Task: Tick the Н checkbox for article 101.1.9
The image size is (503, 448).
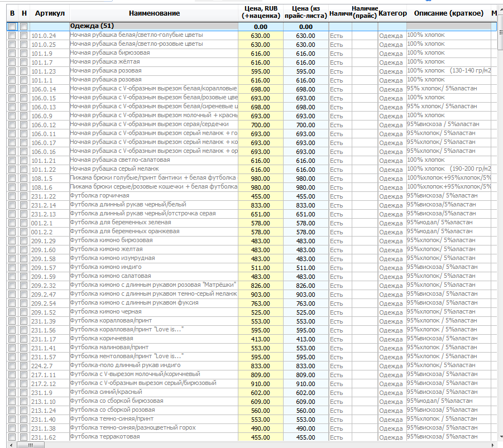Action: tap(24, 54)
